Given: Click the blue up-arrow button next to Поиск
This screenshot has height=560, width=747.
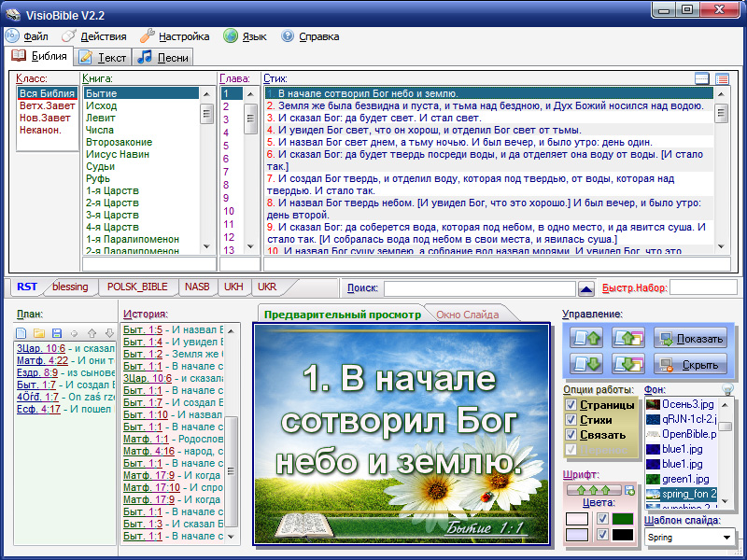Looking at the screenshot, I should click(586, 288).
